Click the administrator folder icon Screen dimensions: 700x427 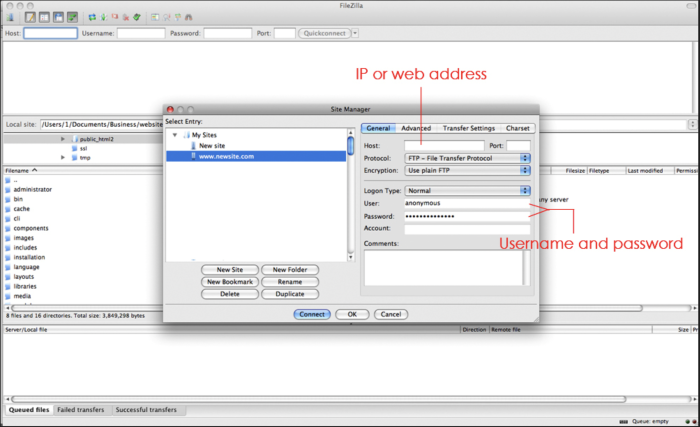(9, 189)
